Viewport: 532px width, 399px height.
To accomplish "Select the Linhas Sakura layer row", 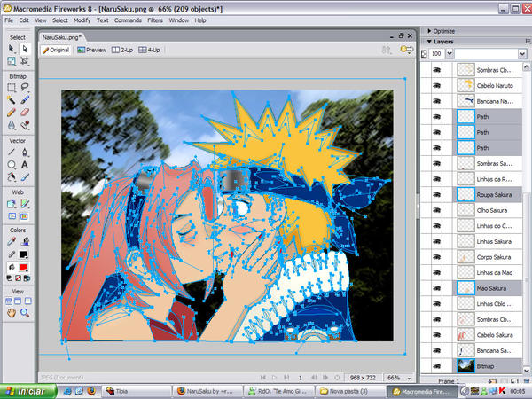I will (x=488, y=241).
